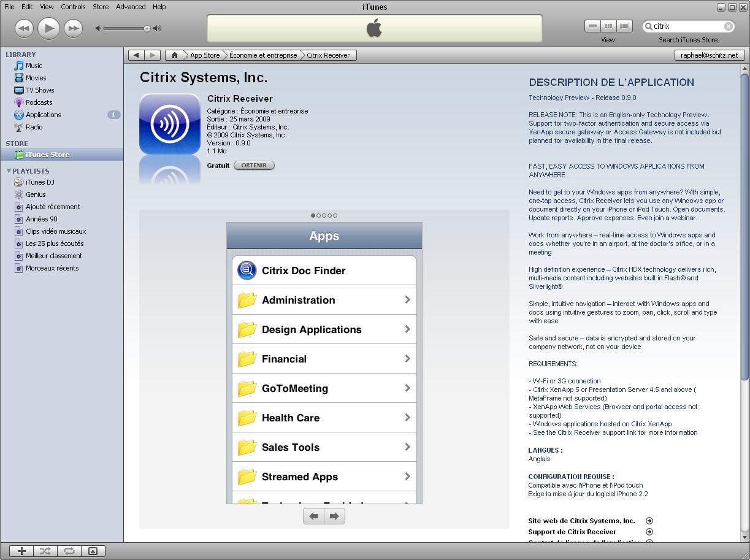Click the Citrix Doc Finder icon in screenshot
Screen dimensions: 750x560
[x=247, y=270]
